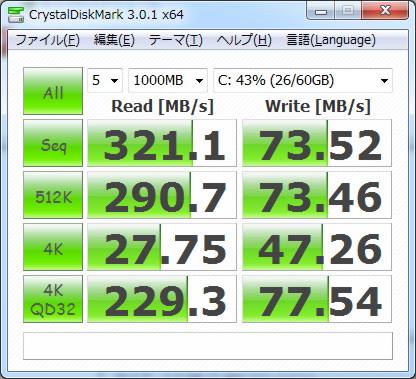The width and height of the screenshot is (416, 379).
Task: Open the drive dropdown showing C: 43%
Action: click(303, 80)
